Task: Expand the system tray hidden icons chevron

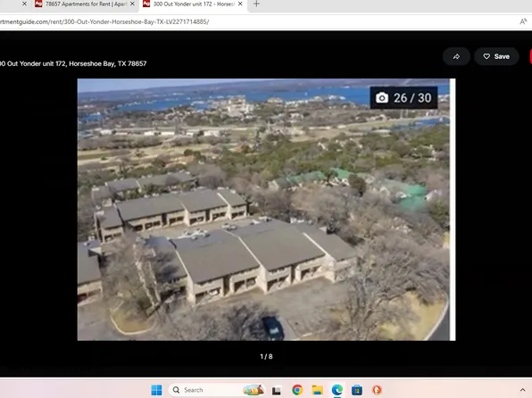Action: point(522,390)
